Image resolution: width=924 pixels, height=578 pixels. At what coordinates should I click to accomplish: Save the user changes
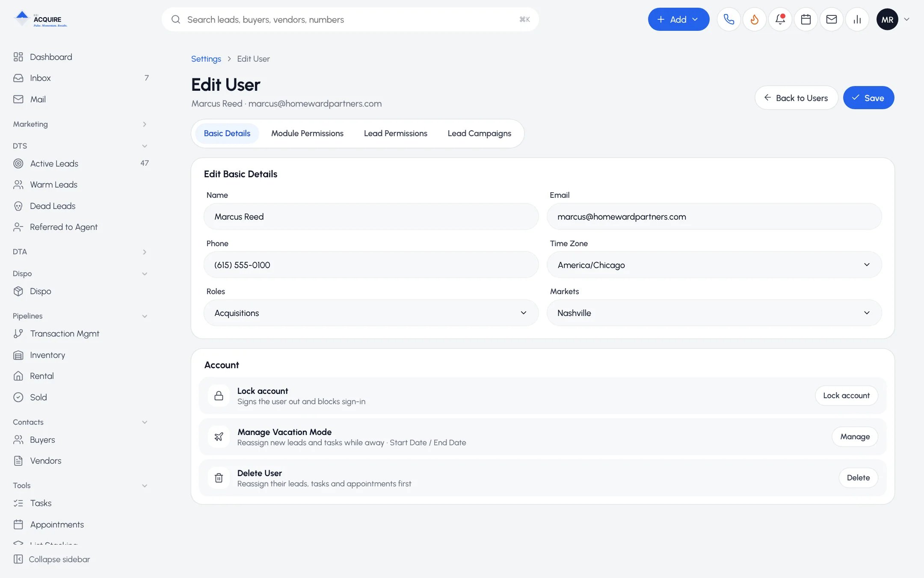(868, 98)
